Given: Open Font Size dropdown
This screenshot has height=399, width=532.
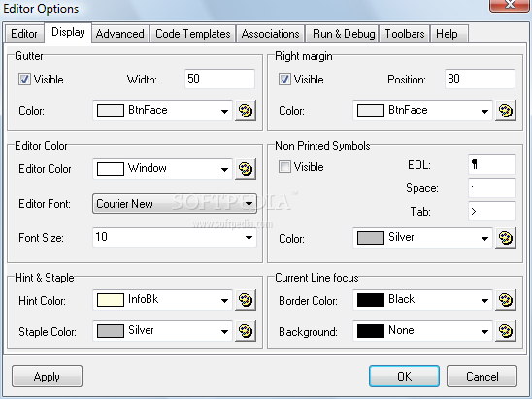Looking at the screenshot, I should point(249,237).
